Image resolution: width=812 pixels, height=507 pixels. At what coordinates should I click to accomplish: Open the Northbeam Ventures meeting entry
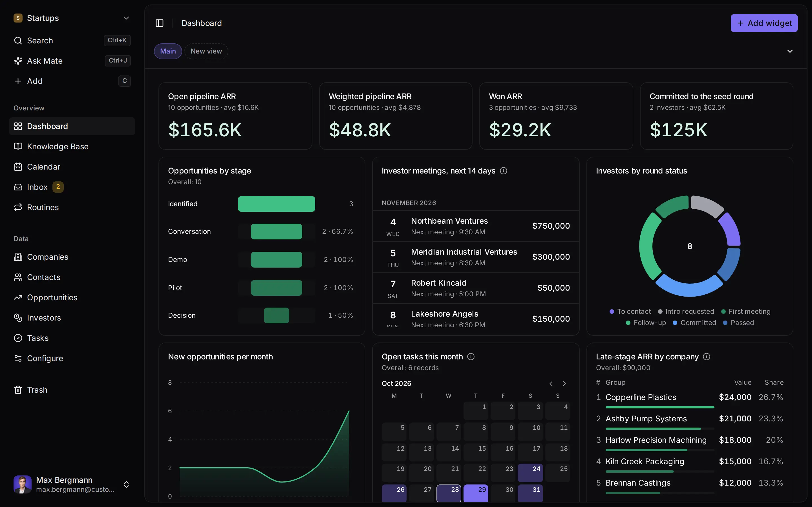click(475, 226)
